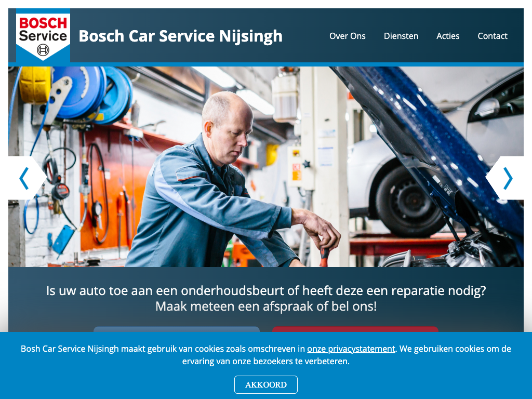532x399 pixels.
Task: Click the cookie notice text in banner
Action: click(266, 355)
